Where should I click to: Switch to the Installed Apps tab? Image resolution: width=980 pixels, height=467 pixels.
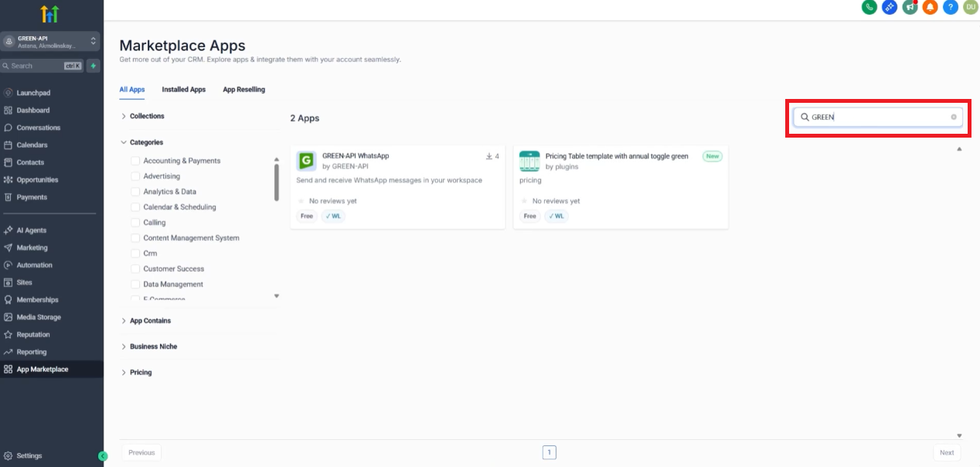coord(183,90)
